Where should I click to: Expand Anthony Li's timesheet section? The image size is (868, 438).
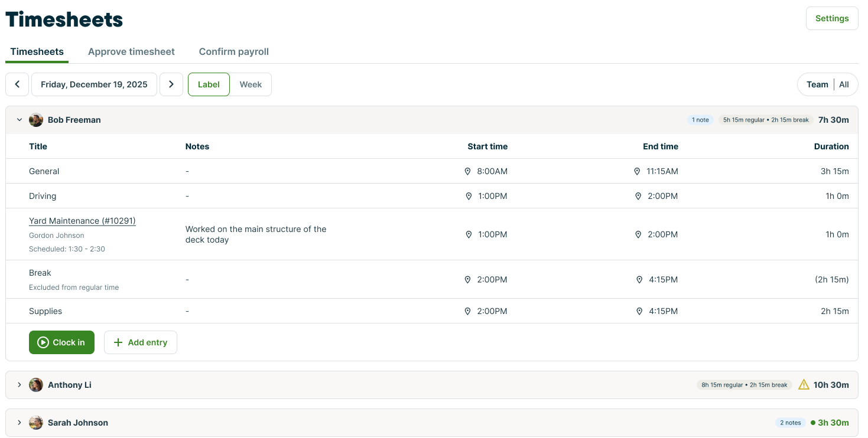tap(19, 385)
